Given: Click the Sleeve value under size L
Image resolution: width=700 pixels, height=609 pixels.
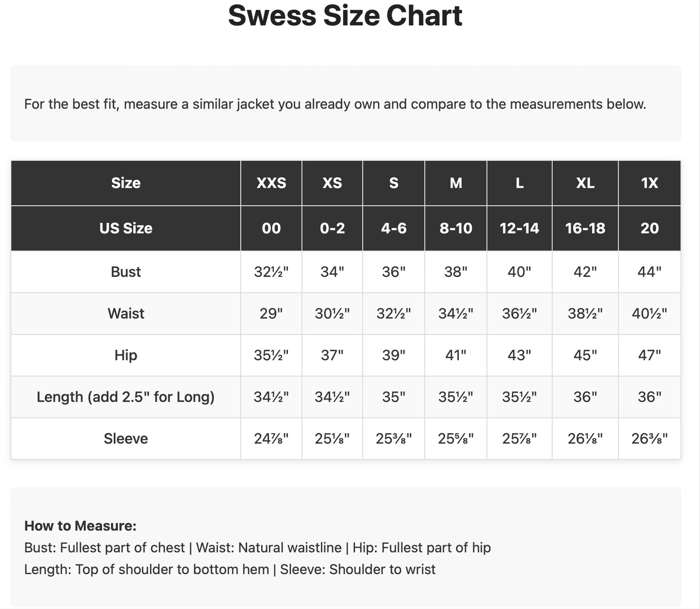Looking at the screenshot, I should pyautogui.click(x=519, y=439).
